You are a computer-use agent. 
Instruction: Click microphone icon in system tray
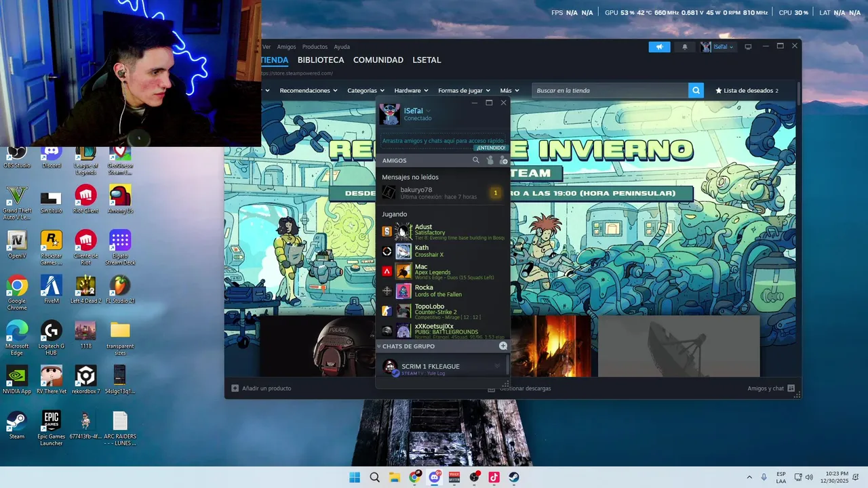[764, 477]
